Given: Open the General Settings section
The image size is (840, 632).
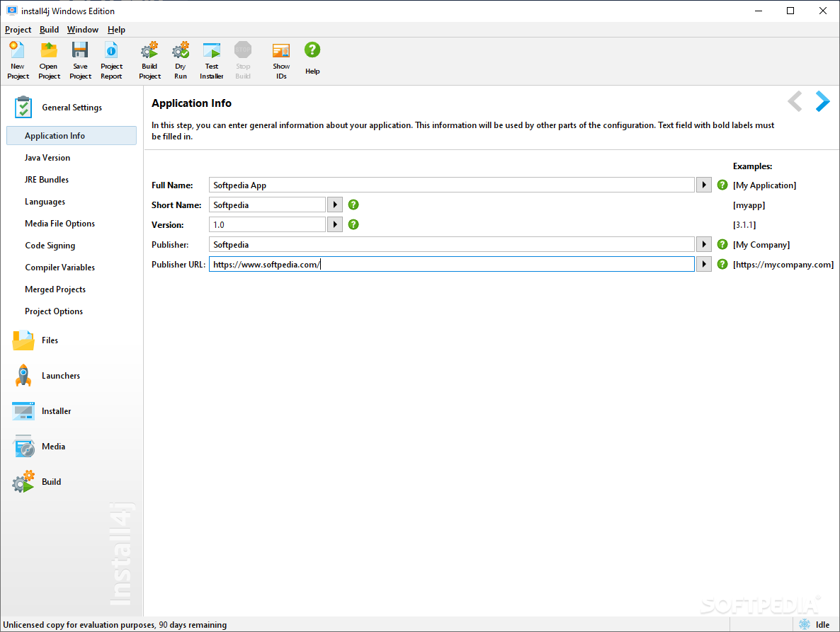Looking at the screenshot, I should pos(72,107).
